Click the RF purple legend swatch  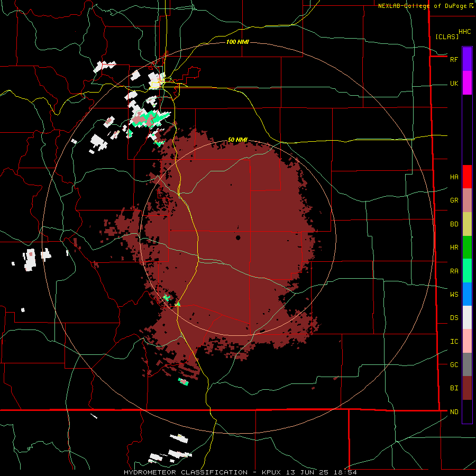(467, 59)
